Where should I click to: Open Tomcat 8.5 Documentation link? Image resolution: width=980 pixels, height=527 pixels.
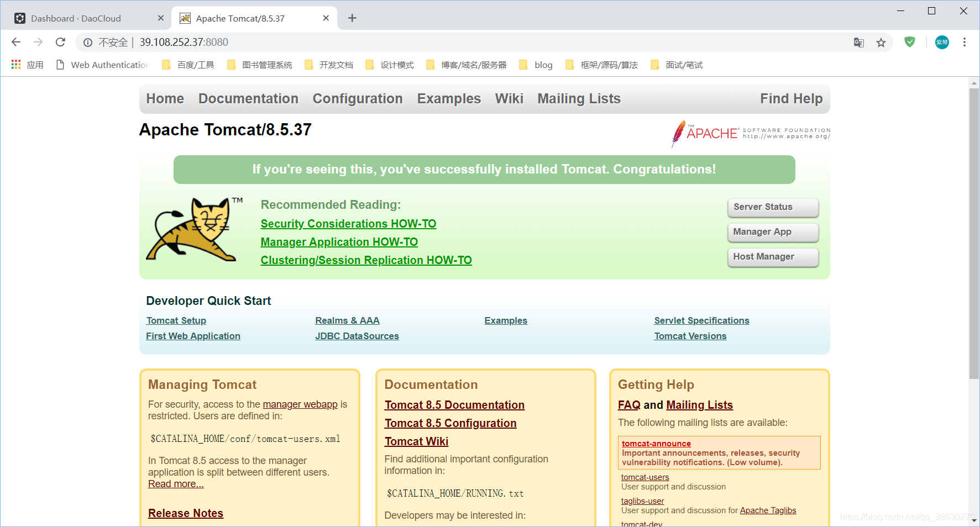454,405
